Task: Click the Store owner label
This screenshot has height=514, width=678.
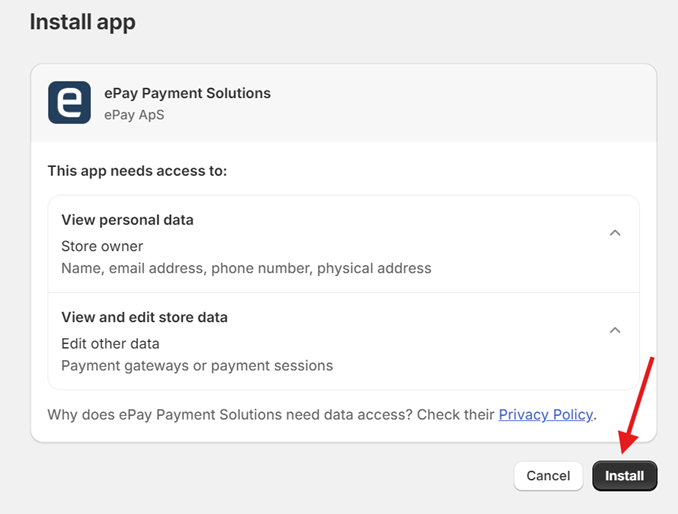Action: pos(102,246)
